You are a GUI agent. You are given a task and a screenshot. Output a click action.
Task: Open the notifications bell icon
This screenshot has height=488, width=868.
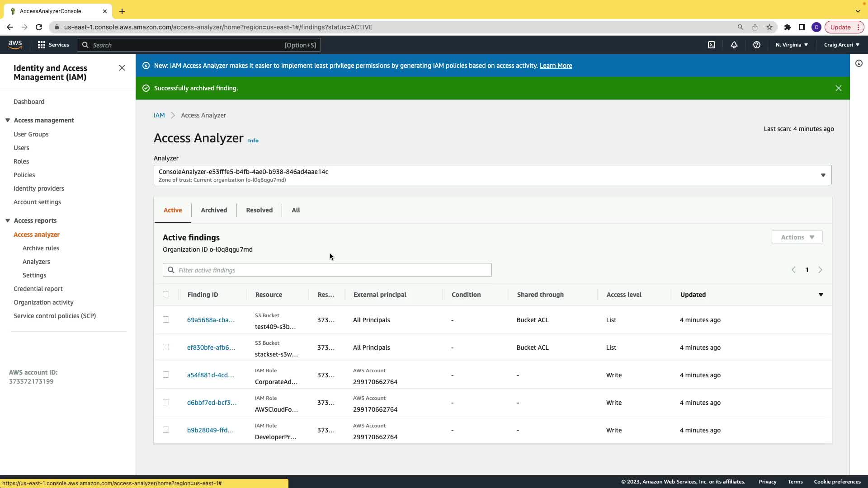(734, 45)
